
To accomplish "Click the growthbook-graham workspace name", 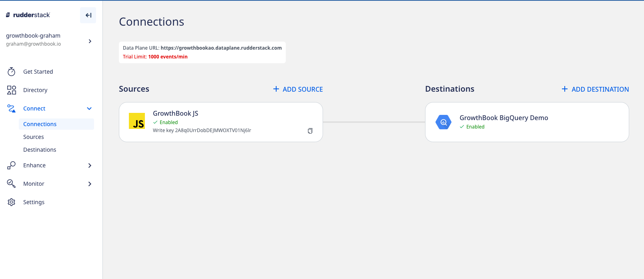I will pyautogui.click(x=33, y=36).
